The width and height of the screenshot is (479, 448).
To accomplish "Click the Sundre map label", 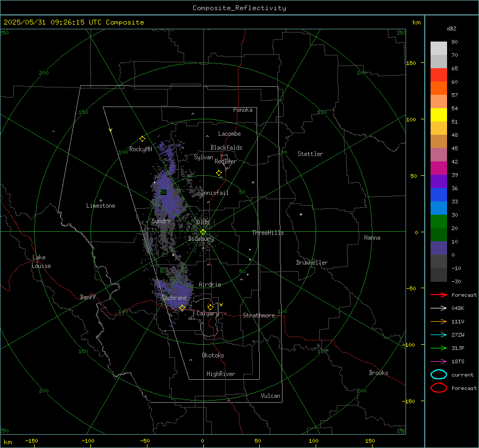I will (161, 221).
